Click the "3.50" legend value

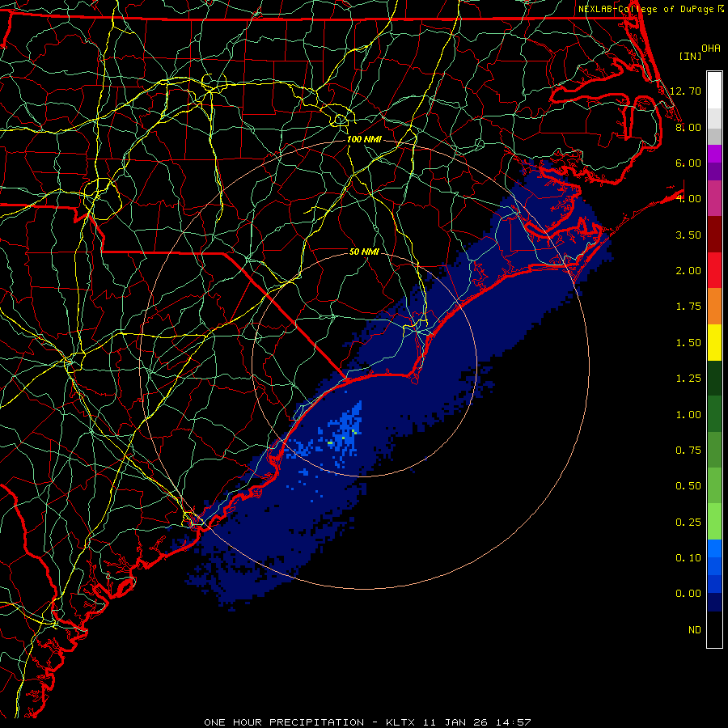(x=688, y=235)
